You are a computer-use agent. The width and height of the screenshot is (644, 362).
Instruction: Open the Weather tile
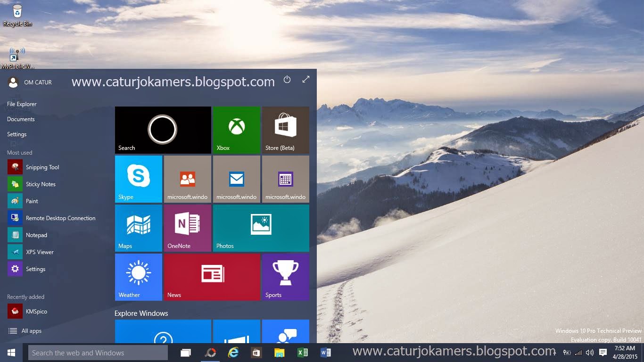138,277
